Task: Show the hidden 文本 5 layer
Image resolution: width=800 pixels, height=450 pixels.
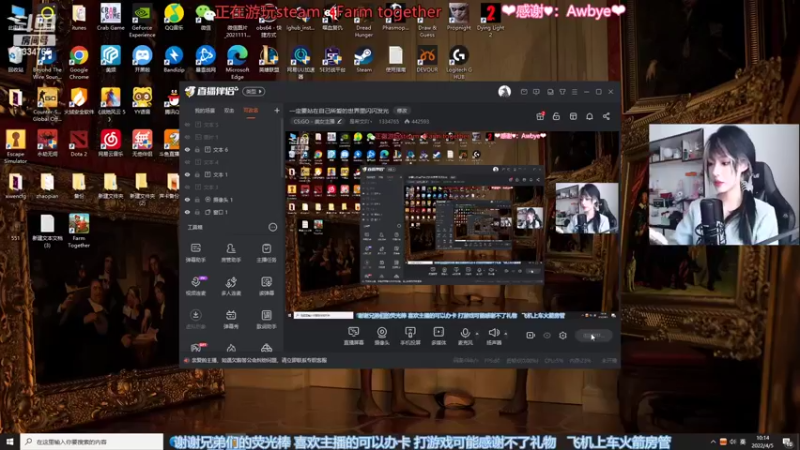Action: point(187,124)
